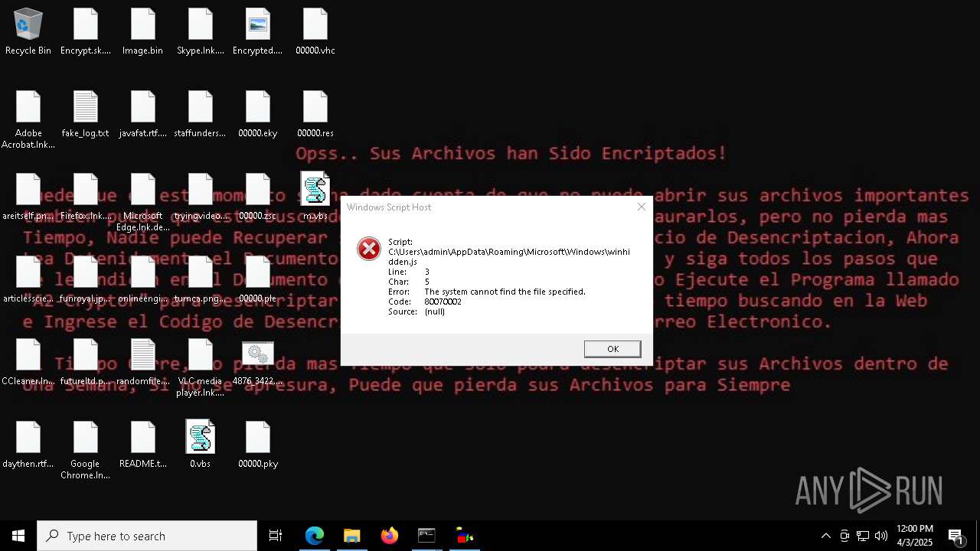Open the notification center icon

[956, 536]
